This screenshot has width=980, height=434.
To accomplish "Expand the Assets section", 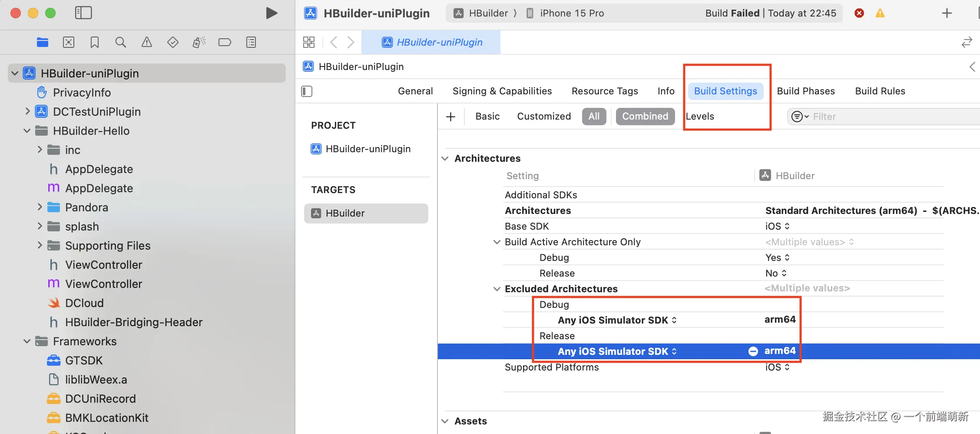I will [x=445, y=421].
